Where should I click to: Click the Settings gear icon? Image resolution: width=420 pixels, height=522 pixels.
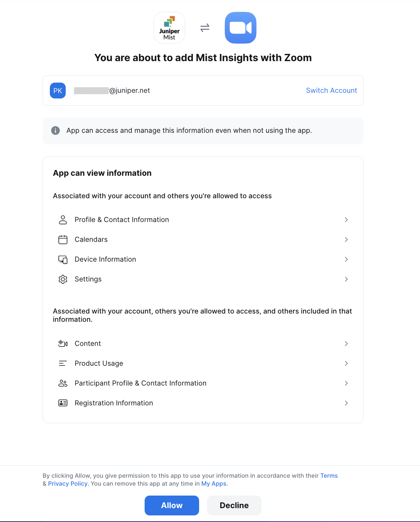click(x=63, y=279)
